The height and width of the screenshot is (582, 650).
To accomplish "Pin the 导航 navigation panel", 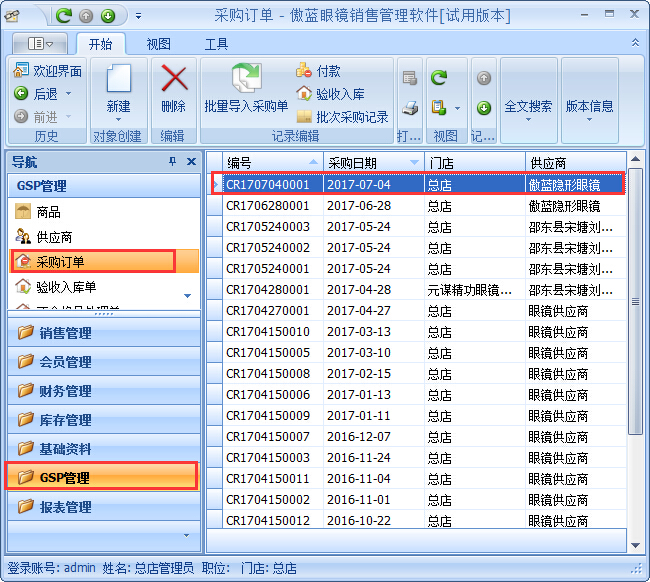I will 172,162.
